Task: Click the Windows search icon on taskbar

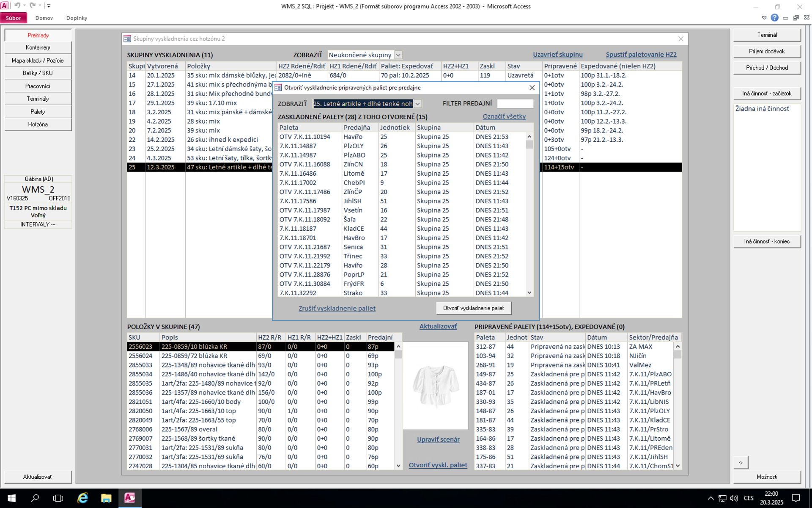Action: [x=35, y=498]
